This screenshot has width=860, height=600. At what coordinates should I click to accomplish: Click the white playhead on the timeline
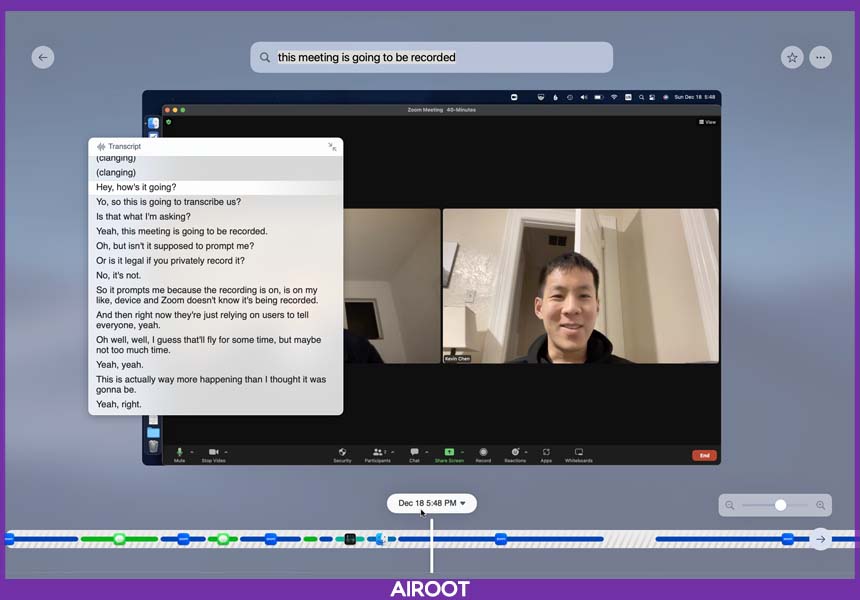click(x=432, y=546)
